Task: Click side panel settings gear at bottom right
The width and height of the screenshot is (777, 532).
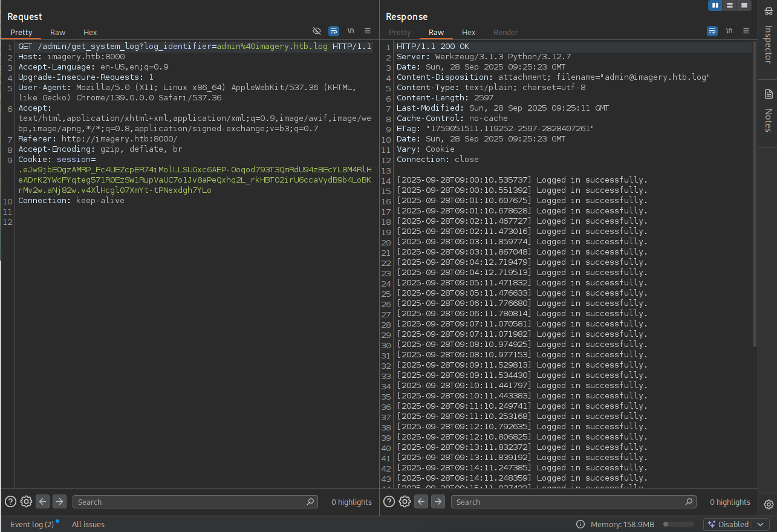Action: (768, 504)
